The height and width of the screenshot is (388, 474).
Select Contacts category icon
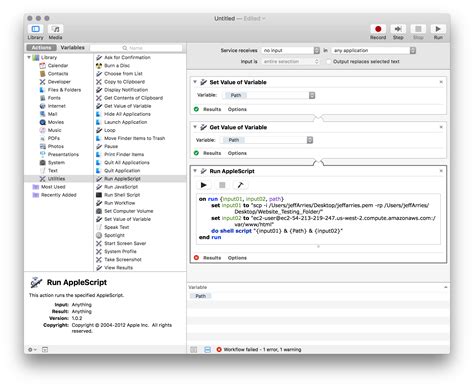(42, 74)
